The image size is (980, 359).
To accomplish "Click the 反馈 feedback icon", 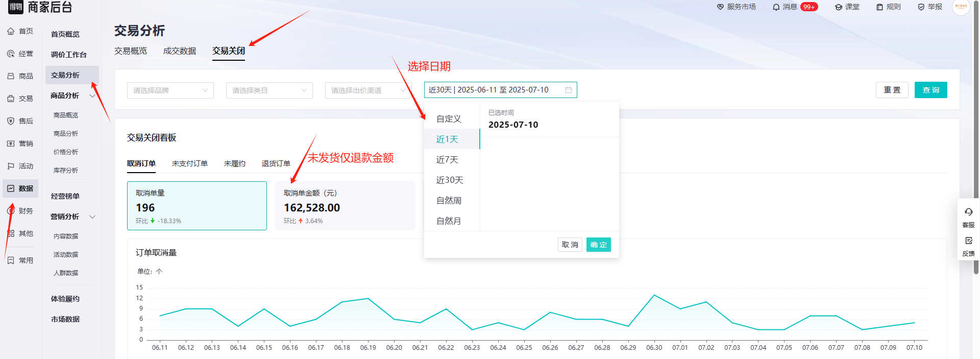I will tap(968, 241).
